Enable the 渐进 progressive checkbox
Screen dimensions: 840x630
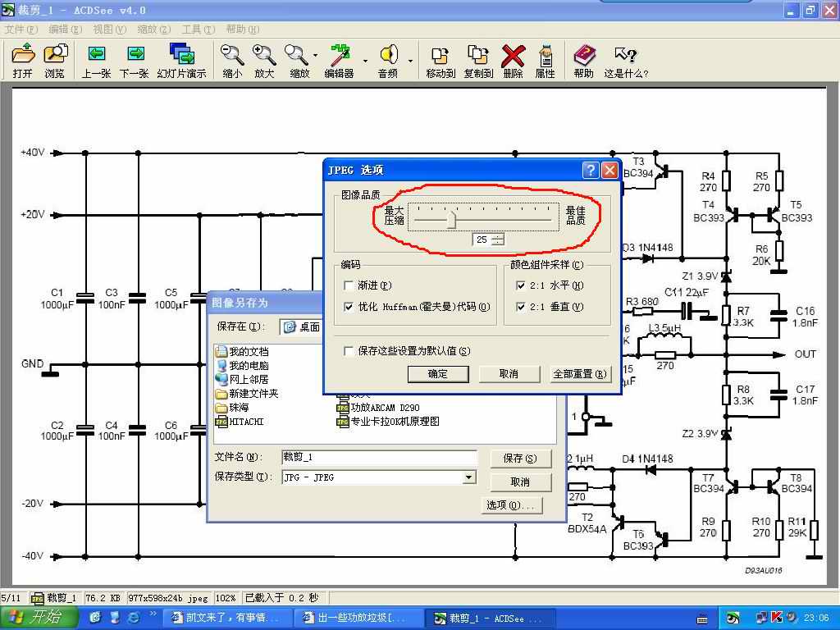pyautogui.click(x=348, y=285)
